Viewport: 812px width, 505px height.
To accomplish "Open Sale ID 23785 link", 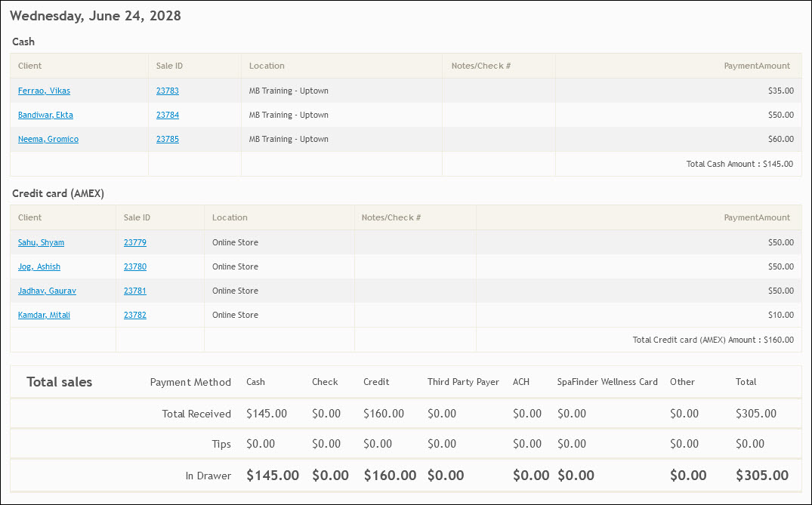I will pos(167,139).
